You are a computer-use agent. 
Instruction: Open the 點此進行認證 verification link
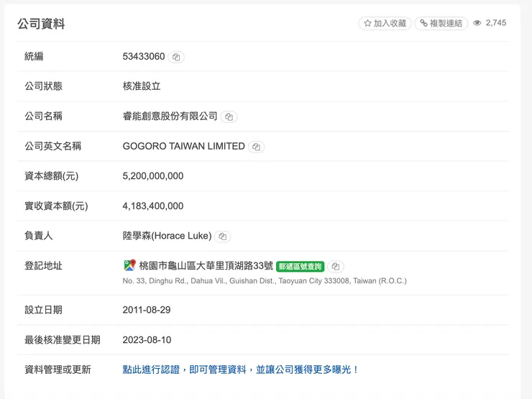(x=240, y=370)
